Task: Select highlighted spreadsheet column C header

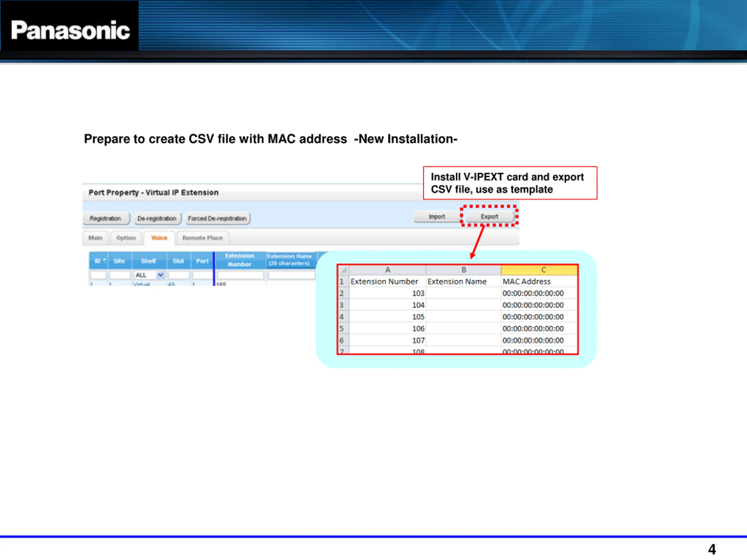Action: tap(540, 270)
